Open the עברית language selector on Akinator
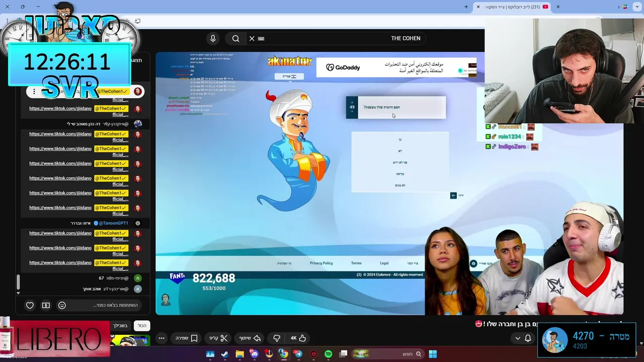This screenshot has height=362, width=644. click(289, 76)
